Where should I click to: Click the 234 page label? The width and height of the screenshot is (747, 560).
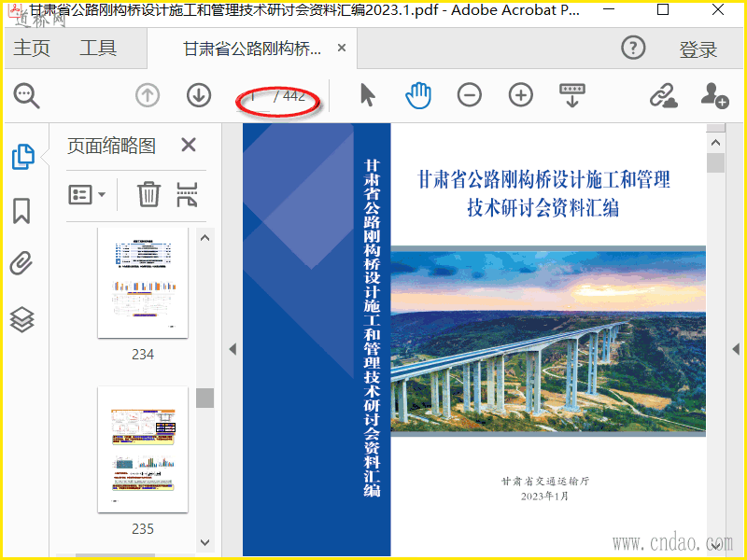143,355
